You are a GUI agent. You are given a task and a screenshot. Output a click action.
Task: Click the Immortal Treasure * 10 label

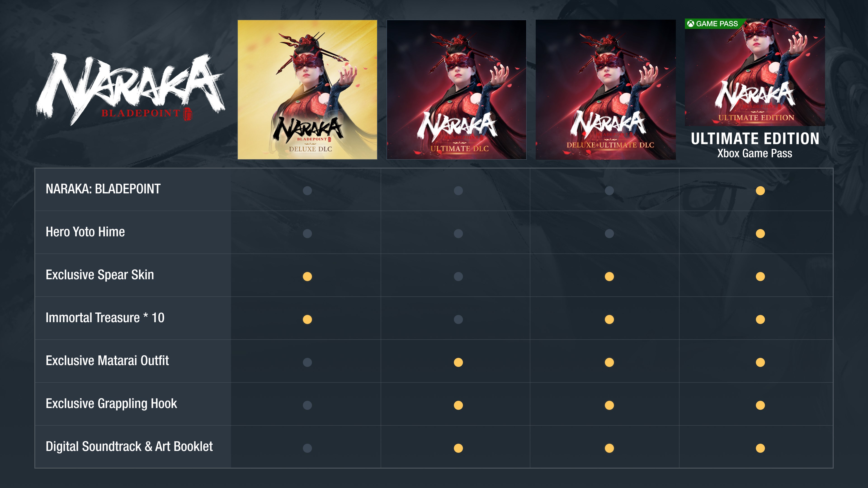(x=105, y=318)
